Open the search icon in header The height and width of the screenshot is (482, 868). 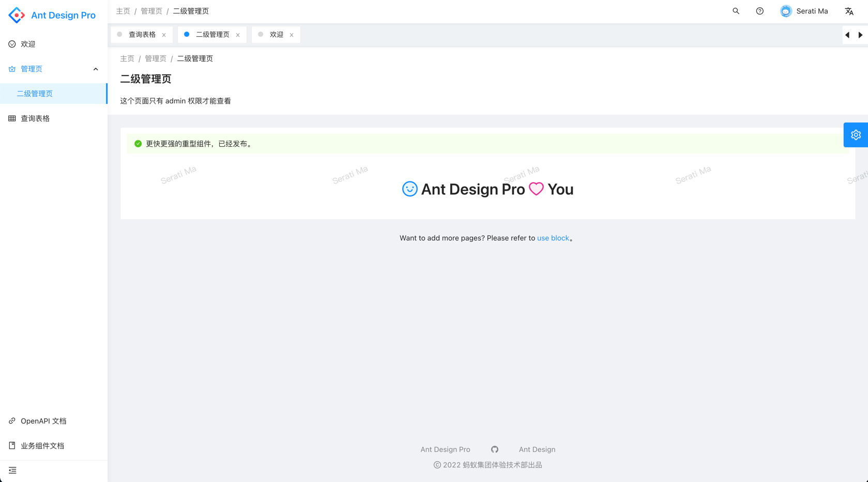click(736, 11)
